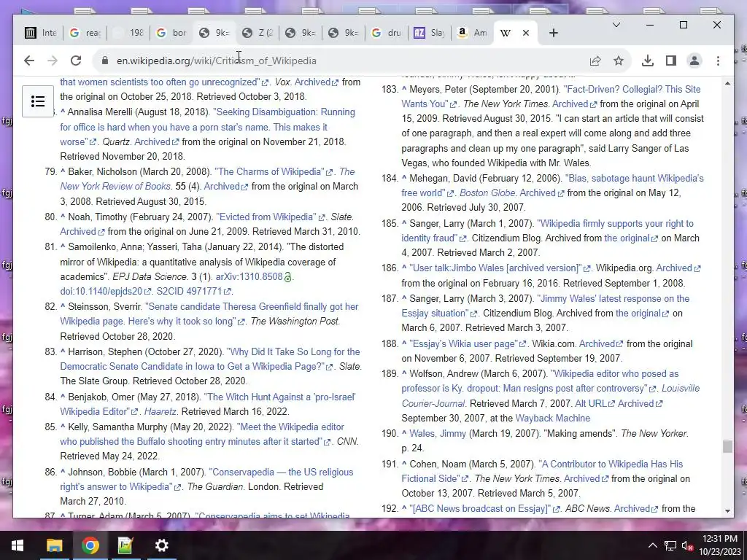Close the active Wikipedia tab
Viewport: 747px width, 560px height.
[x=526, y=33]
